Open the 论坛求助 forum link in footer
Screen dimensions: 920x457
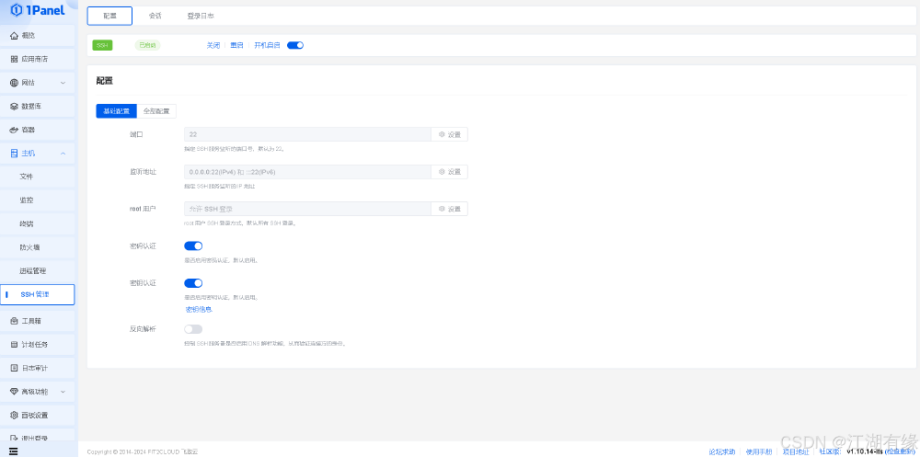point(722,452)
